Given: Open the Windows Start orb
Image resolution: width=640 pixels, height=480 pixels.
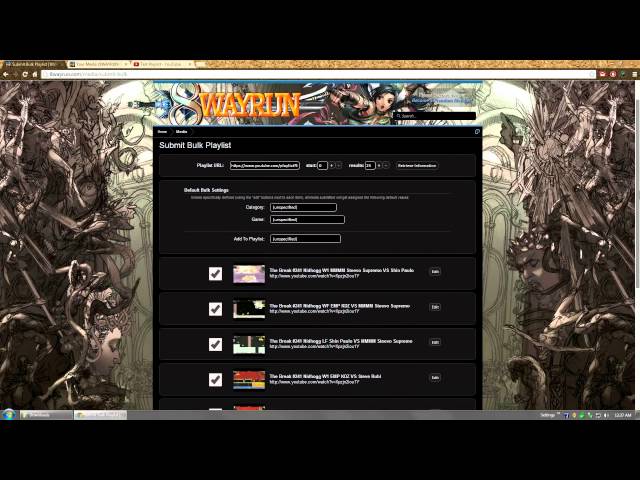Looking at the screenshot, I should pyautogui.click(x=9, y=415).
